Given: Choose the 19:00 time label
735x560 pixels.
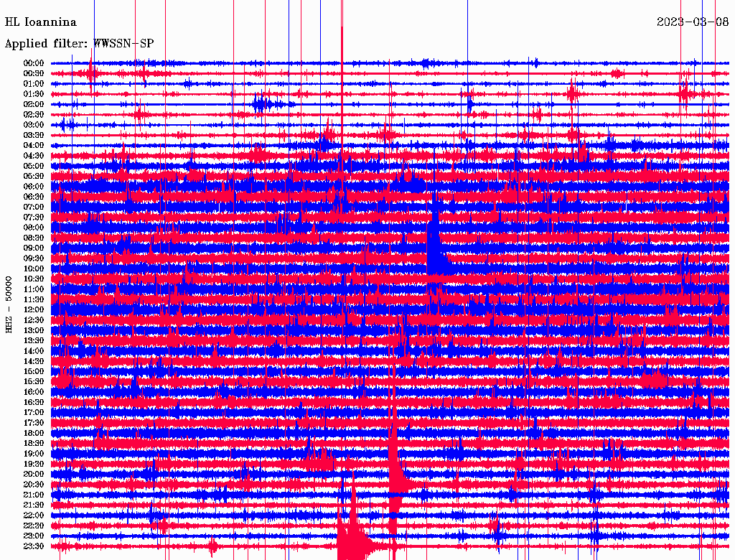Looking at the screenshot, I should coord(34,454).
